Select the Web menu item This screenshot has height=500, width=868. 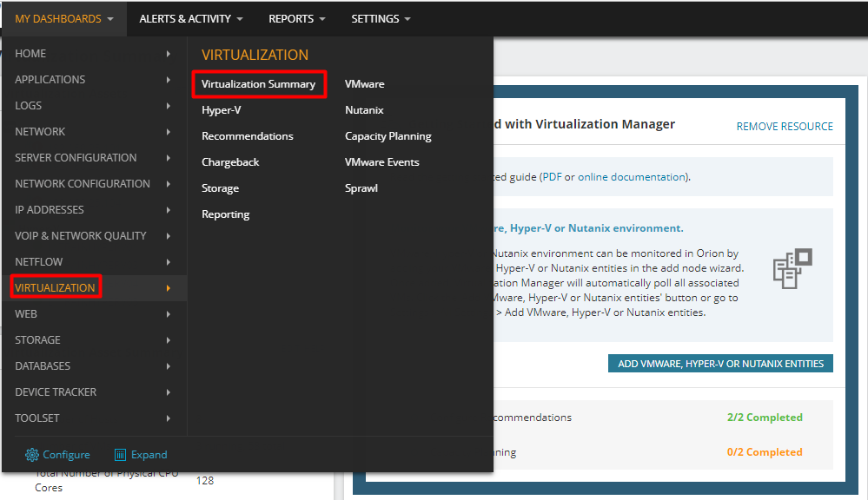(x=26, y=313)
